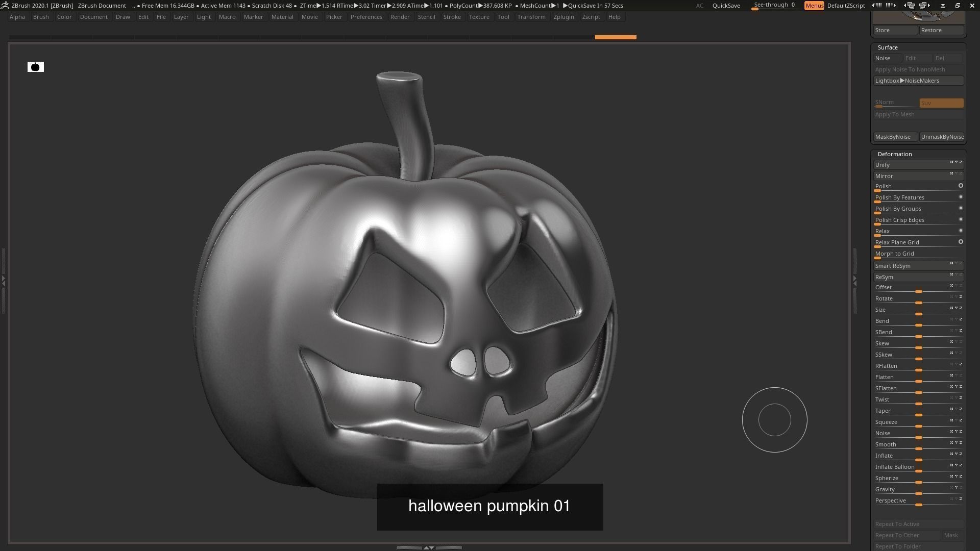Image resolution: width=980 pixels, height=551 pixels.
Task: Toggle Z axis on the Twist slider
Action: (961, 397)
